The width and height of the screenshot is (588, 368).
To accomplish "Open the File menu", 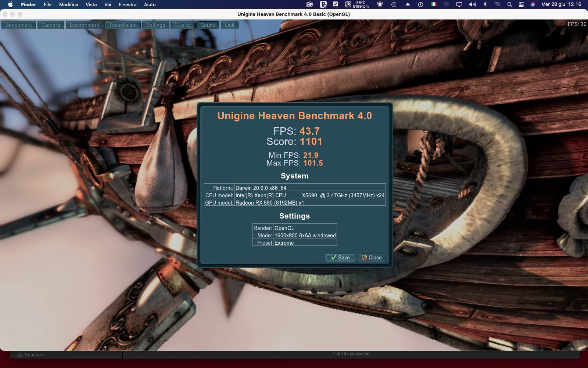I will coord(48,4).
